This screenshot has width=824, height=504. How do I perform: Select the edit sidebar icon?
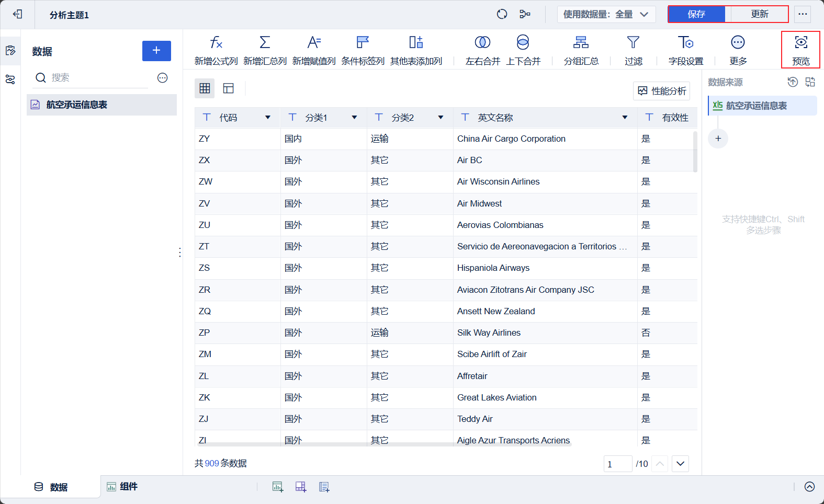pos(10,51)
